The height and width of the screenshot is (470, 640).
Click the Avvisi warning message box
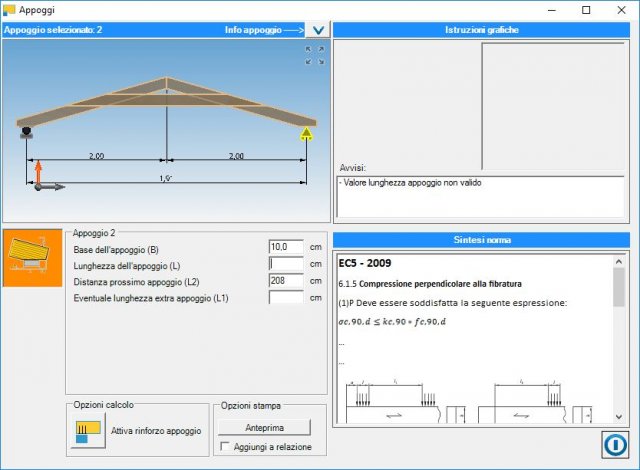pos(481,196)
